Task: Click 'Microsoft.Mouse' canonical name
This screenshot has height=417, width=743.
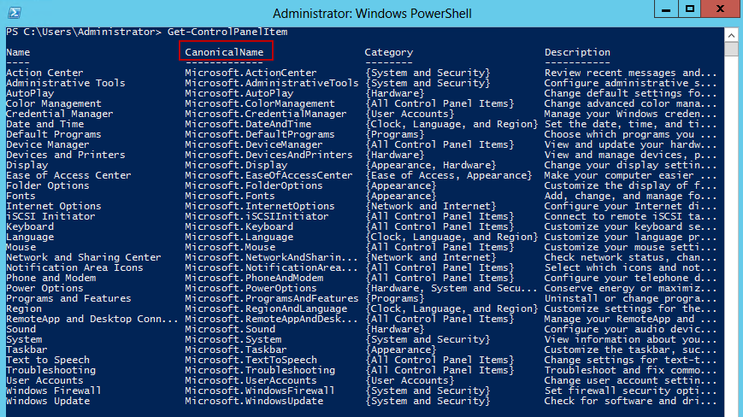Action: point(230,247)
